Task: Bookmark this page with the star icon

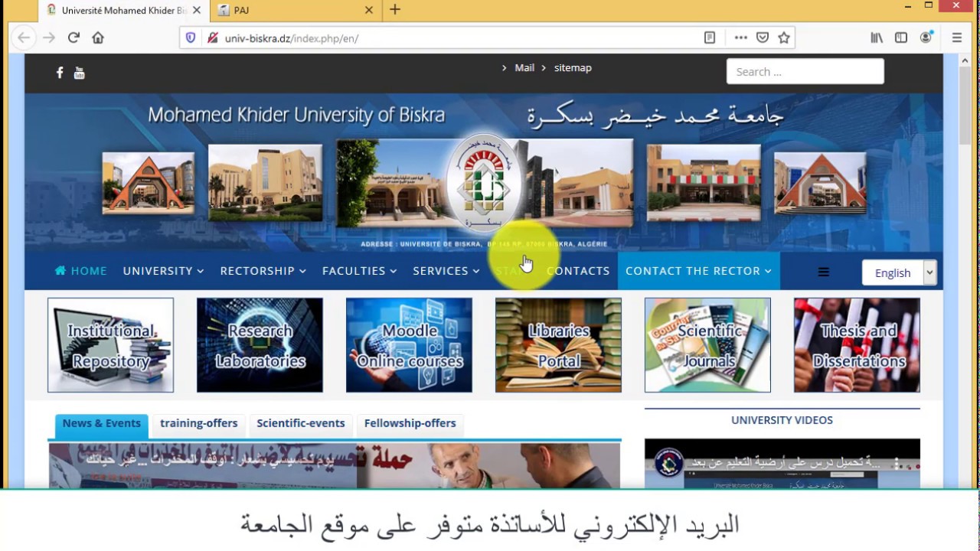Action: tap(784, 37)
